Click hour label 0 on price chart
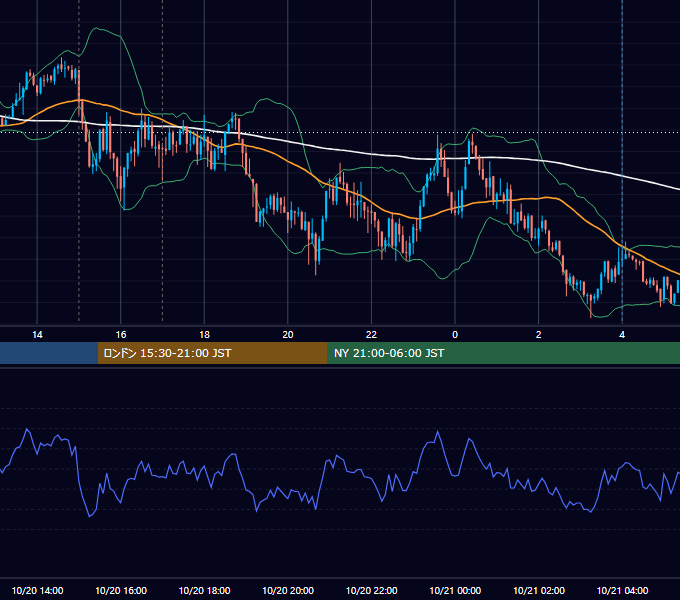This screenshot has height=600, width=680. [x=455, y=335]
